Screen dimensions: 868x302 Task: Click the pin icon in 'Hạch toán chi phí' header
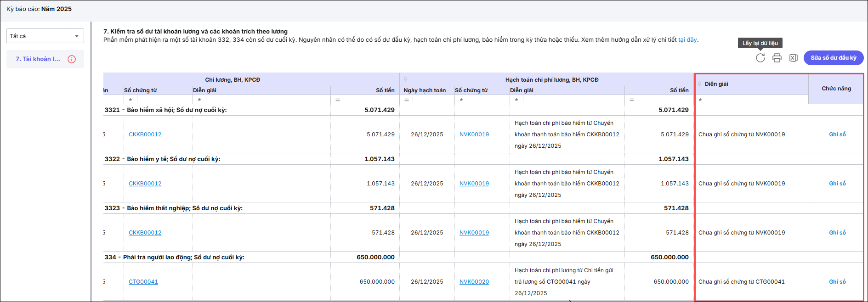405,79
